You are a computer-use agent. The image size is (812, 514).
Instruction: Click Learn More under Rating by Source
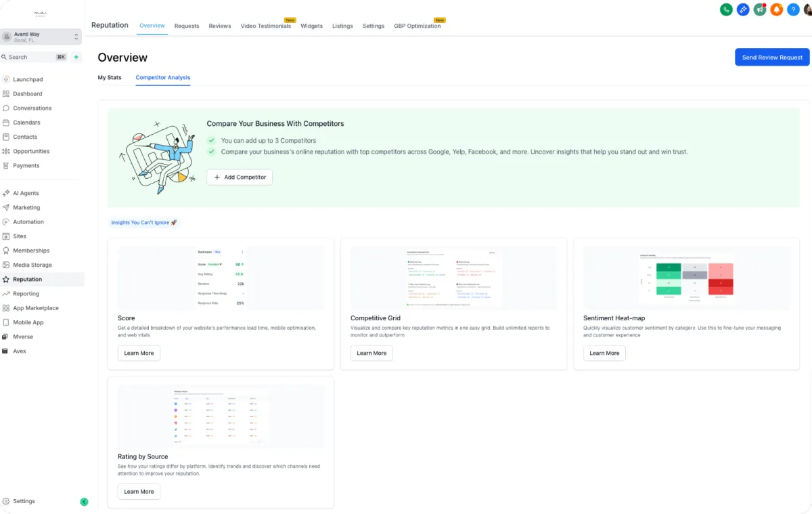pos(139,492)
